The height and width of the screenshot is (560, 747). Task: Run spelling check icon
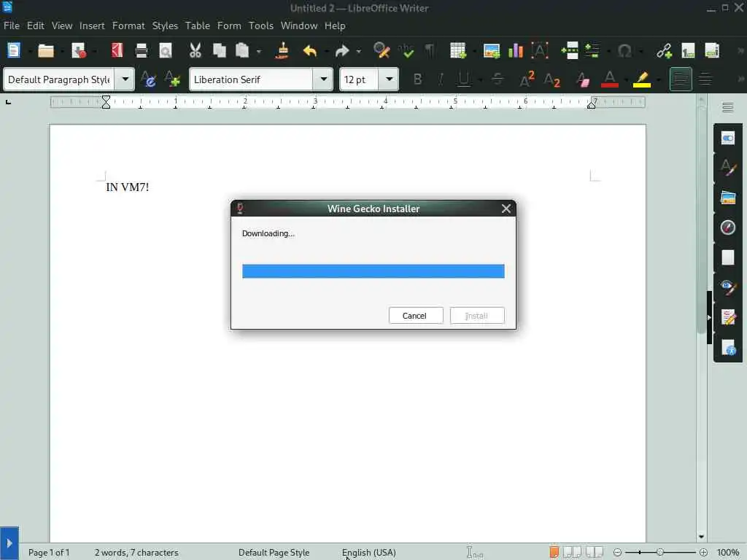(x=406, y=50)
